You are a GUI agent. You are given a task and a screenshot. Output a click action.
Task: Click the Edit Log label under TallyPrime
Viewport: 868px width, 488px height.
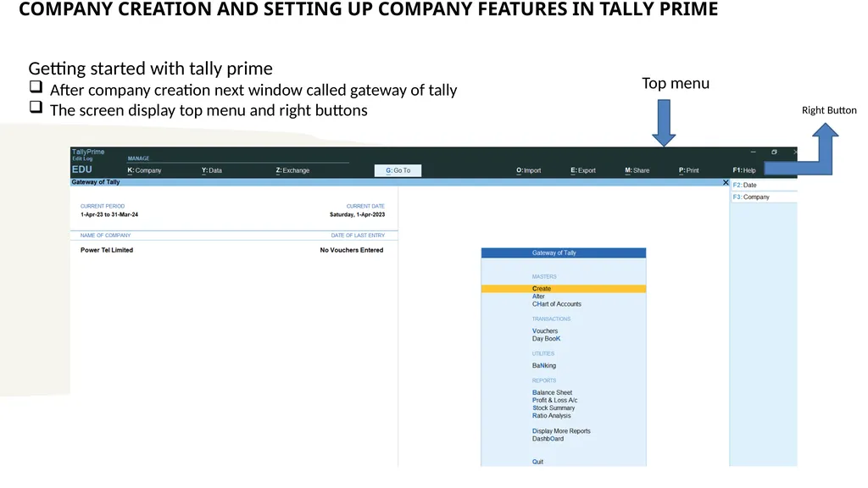coord(82,158)
